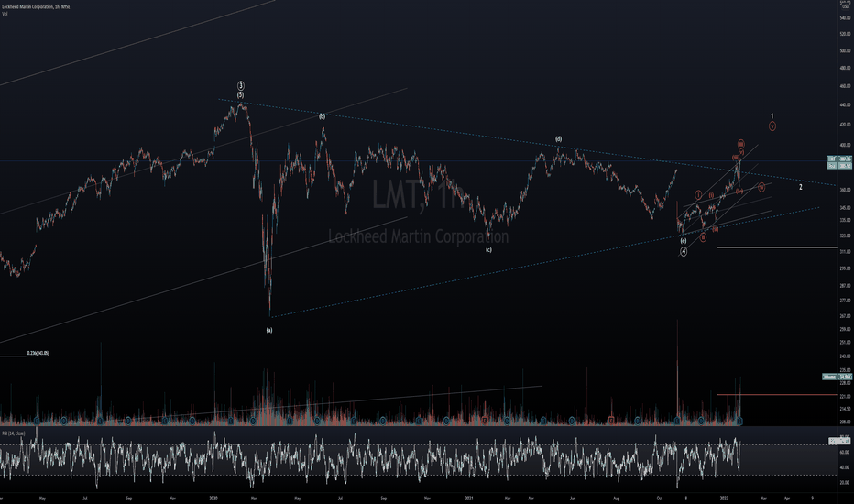Click the white 1 projection label
The width and height of the screenshot is (854, 504).
coord(772,116)
